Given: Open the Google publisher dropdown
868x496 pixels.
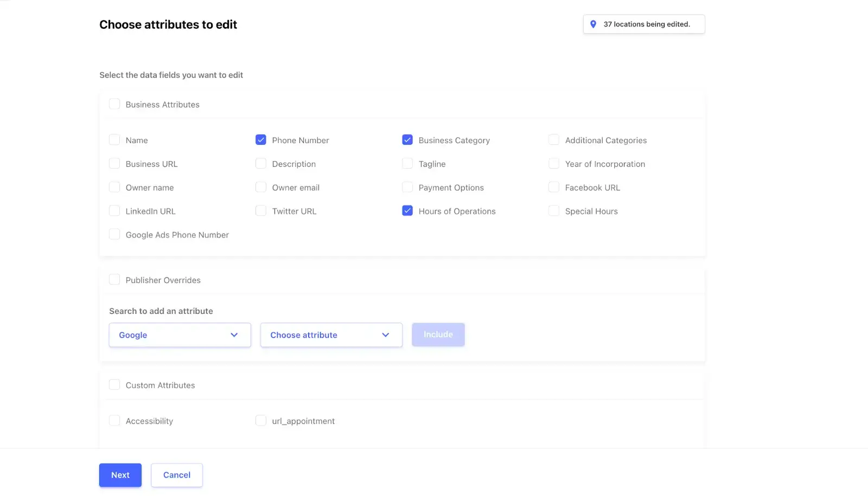Looking at the screenshot, I should 180,335.
